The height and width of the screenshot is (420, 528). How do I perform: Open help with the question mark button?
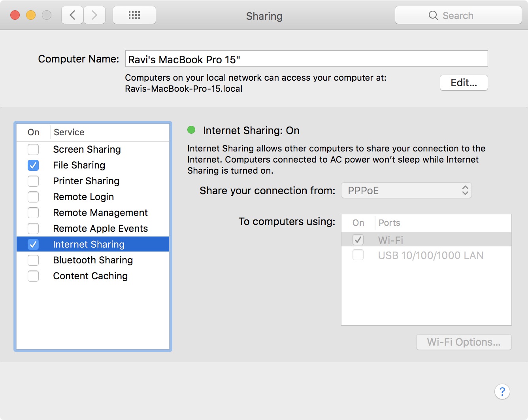click(502, 392)
